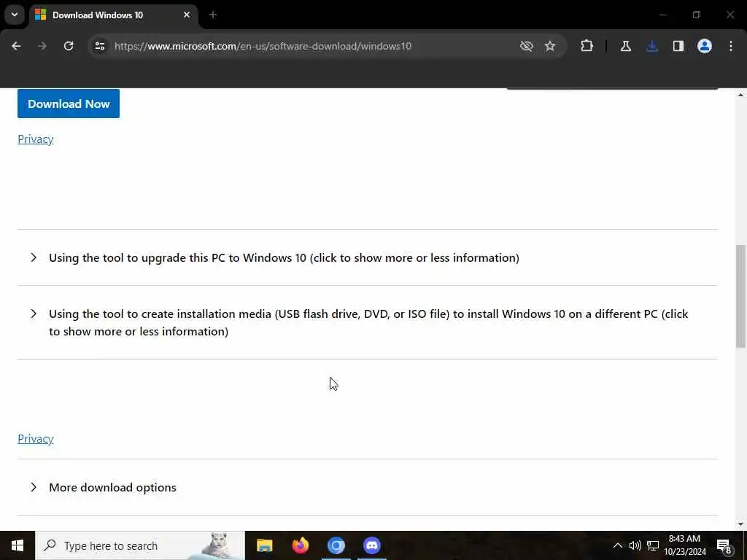747x560 pixels.
Task: Reload the Download Windows 10 page
Action: [69, 46]
